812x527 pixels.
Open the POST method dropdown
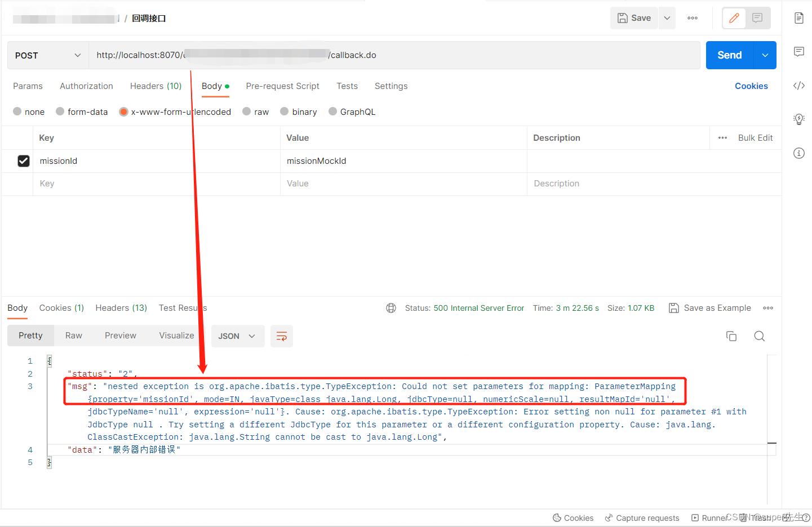click(48, 55)
